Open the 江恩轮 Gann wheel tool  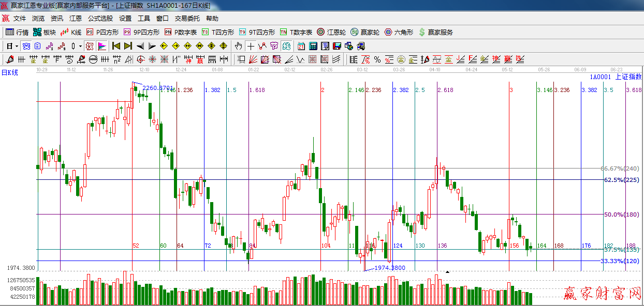(x=331, y=32)
